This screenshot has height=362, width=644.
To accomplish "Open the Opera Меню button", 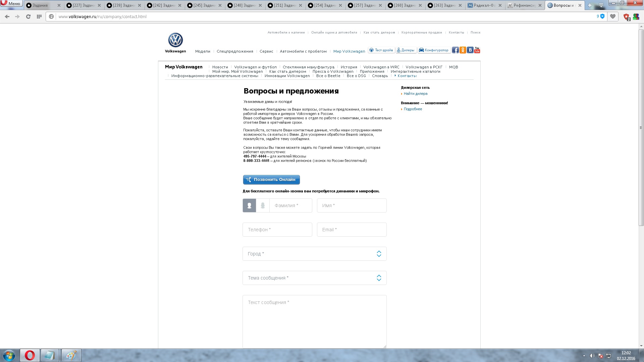I will click(11, 3).
